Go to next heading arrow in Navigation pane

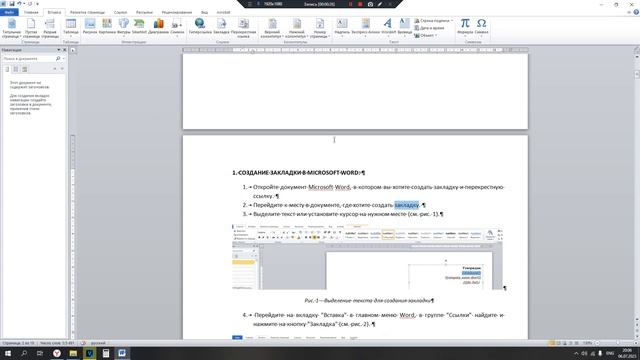[x=62, y=69]
